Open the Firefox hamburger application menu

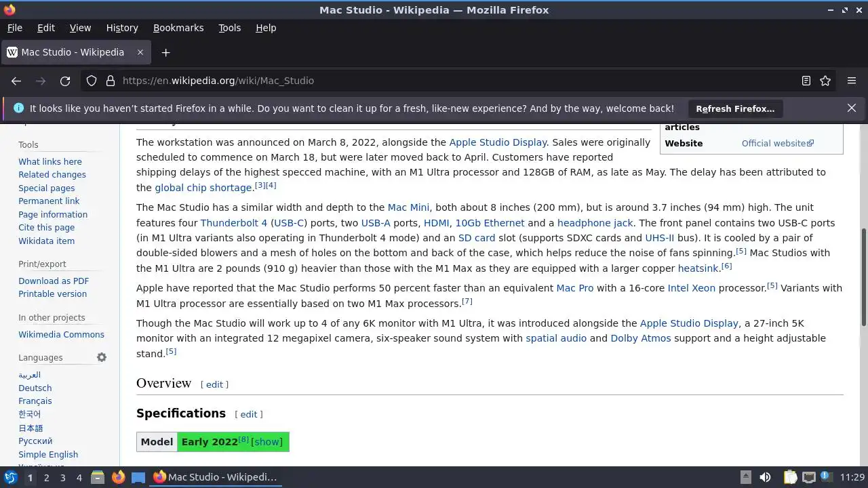tap(852, 81)
